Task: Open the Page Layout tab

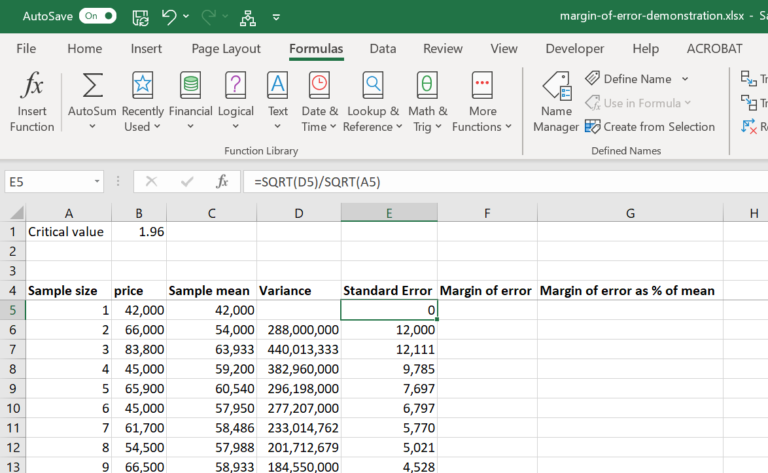Action: point(226,48)
